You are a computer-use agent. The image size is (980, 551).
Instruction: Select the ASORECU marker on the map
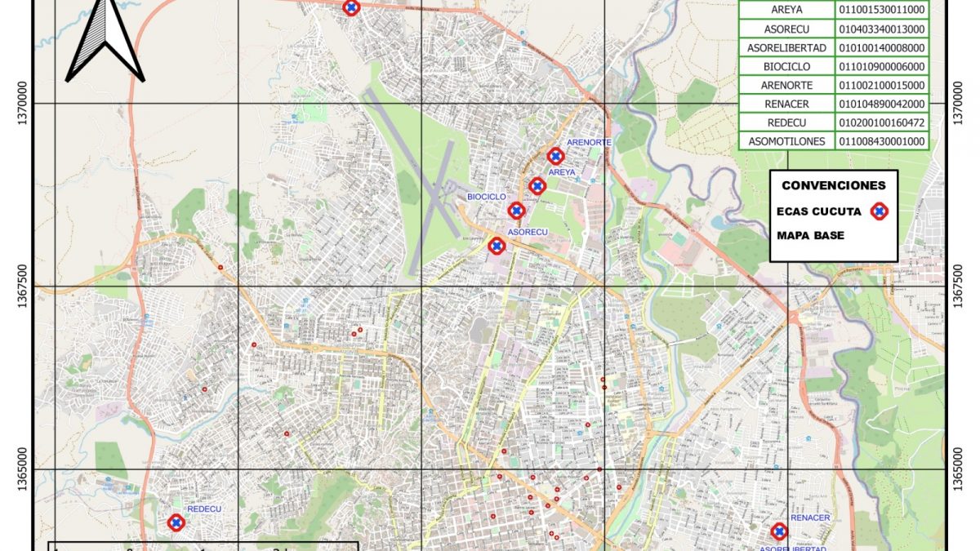click(x=496, y=246)
